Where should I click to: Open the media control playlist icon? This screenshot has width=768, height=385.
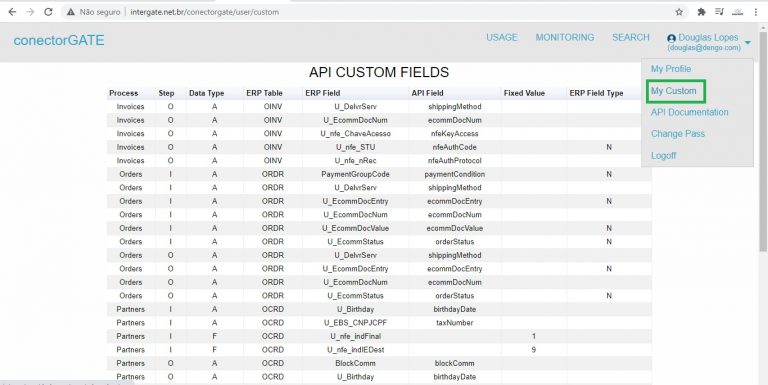[x=719, y=12]
